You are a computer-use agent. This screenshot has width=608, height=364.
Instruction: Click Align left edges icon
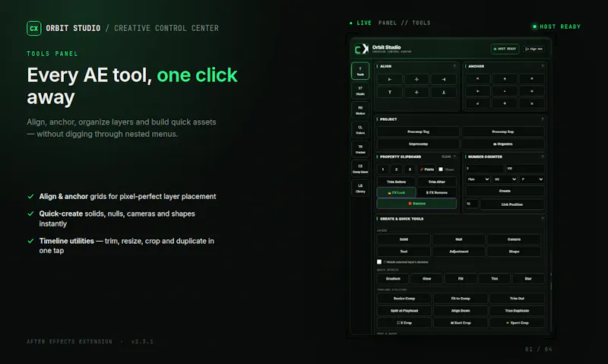click(389, 80)
